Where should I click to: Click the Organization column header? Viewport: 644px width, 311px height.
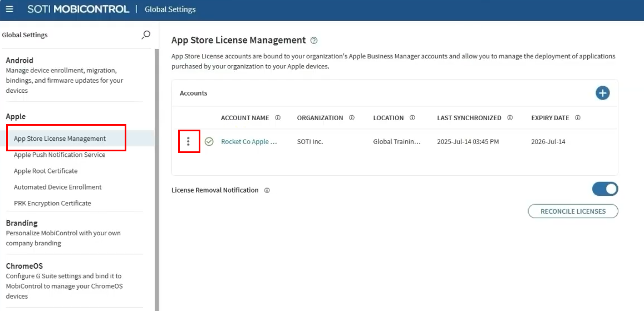tap(320, 118)
